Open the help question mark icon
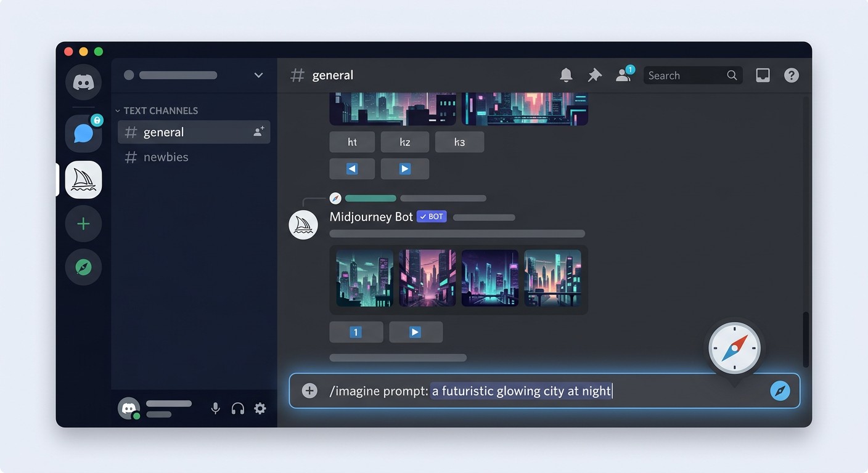The width and height of the screenshot is (868, 473). pos(791,75)
